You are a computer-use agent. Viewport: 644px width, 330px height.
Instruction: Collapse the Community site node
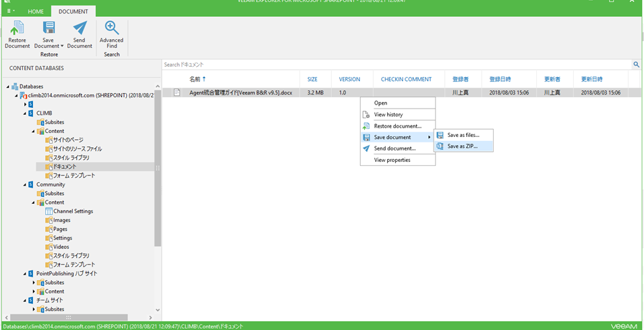[25, 184]
